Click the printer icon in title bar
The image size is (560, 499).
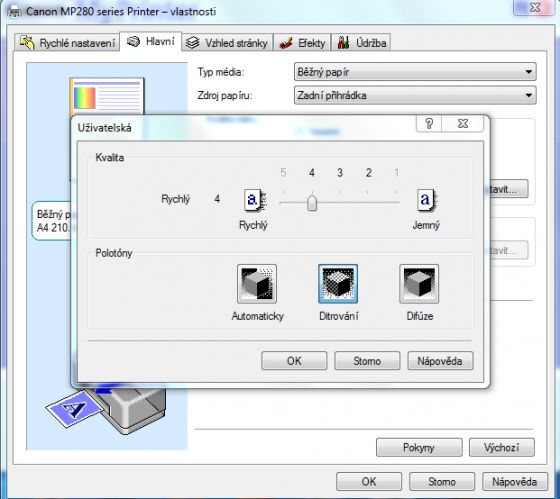(x=14, y=12)
